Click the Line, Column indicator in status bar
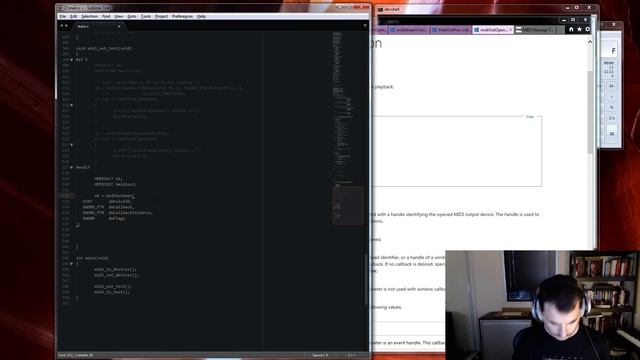Viewport: 640px width, 360px height. [76, 355]
